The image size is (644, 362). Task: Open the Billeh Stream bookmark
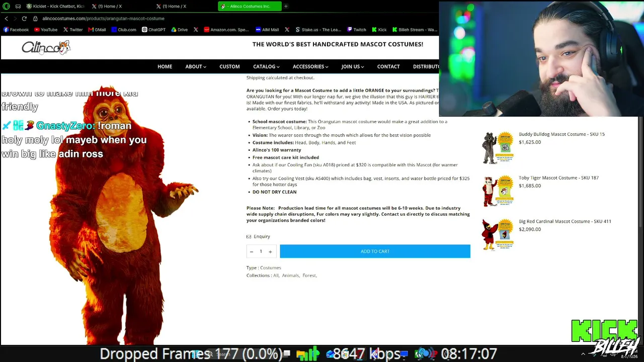tap(415, 30)
